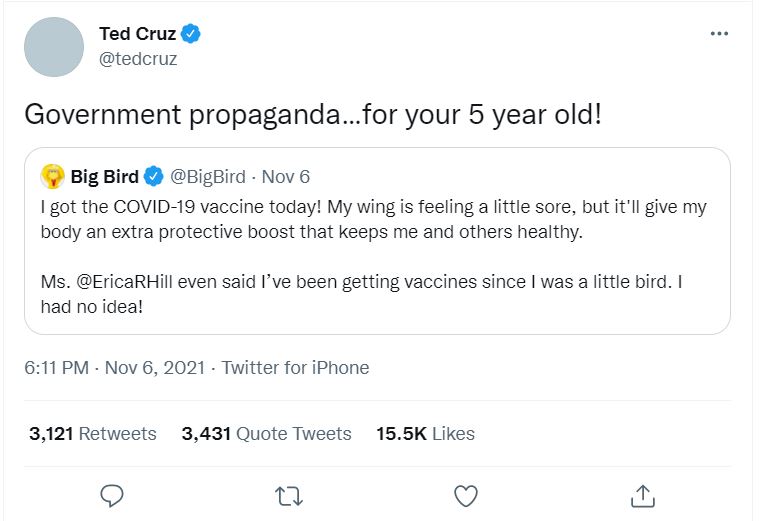Click Ted Cruz's blue verified badge
The image size is (765, 521).
pyautogui.click(x=192, y=34)
